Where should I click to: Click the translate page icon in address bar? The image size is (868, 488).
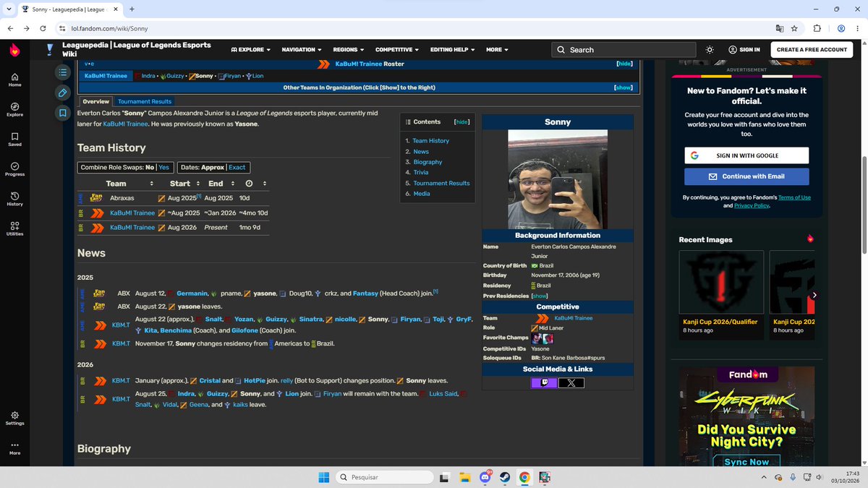[x=779, y=28]
